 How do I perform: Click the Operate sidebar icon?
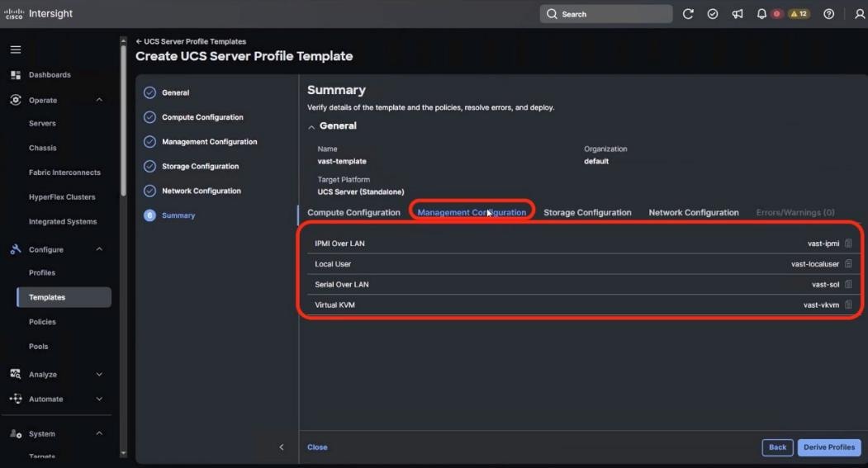pyautogui.click(x=16, y=100)
